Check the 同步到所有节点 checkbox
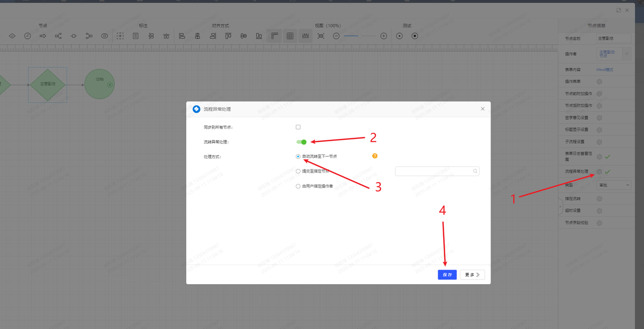Screen dimensions: 644x329 (x=298, y=127)
